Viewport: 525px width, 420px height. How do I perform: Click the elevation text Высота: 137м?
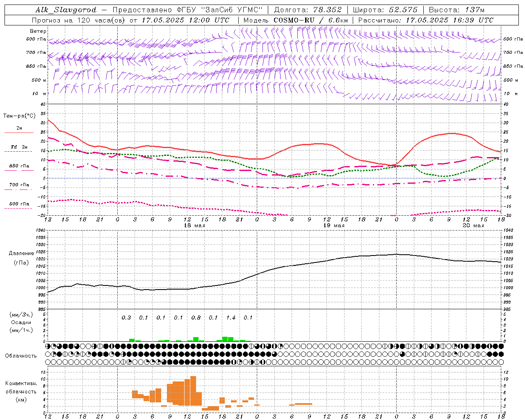tap(457, 10)
